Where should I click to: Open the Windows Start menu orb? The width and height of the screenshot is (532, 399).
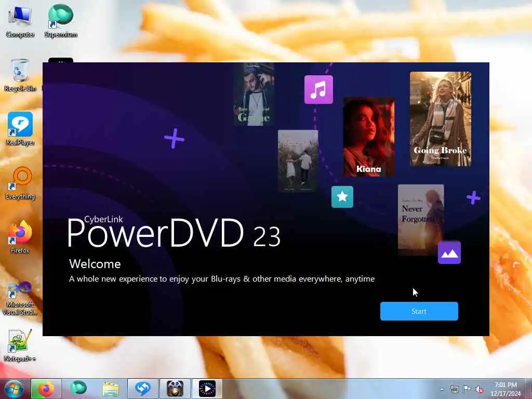click(x=14, y=389)
